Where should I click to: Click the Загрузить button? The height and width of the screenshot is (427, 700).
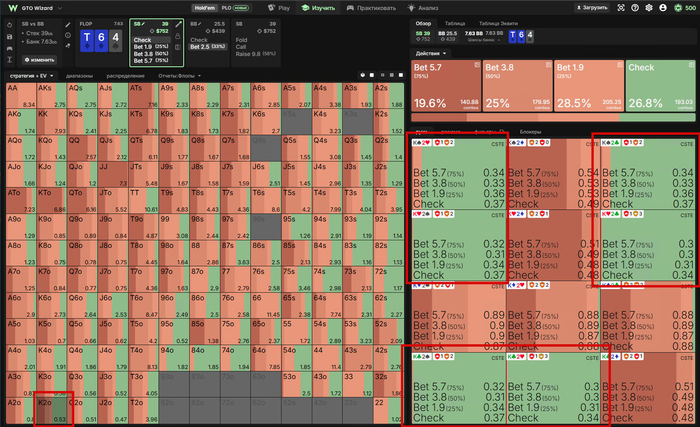pos(592,8)
